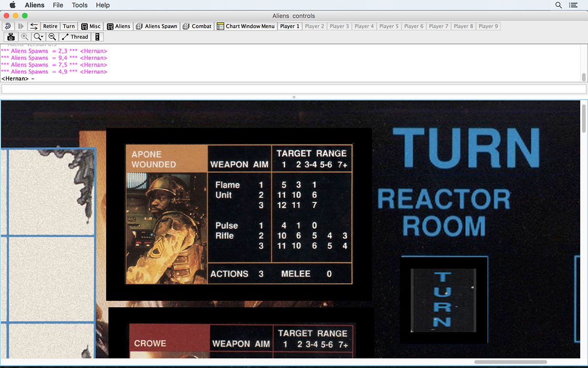The width and height of the screenshot is (588, 368).
Task: Click the zoom out magnifier icon
Action: pyautogui.click(x=52, y=37)
